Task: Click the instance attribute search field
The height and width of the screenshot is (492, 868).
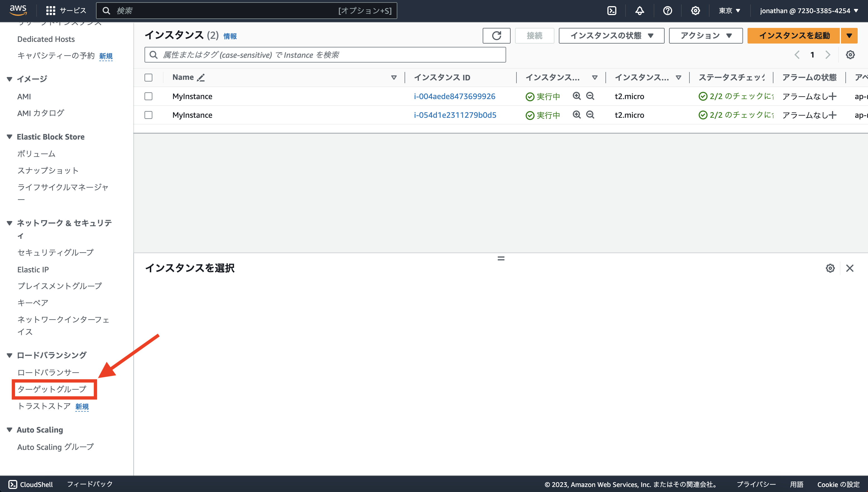Action: [x=324, y=54]
